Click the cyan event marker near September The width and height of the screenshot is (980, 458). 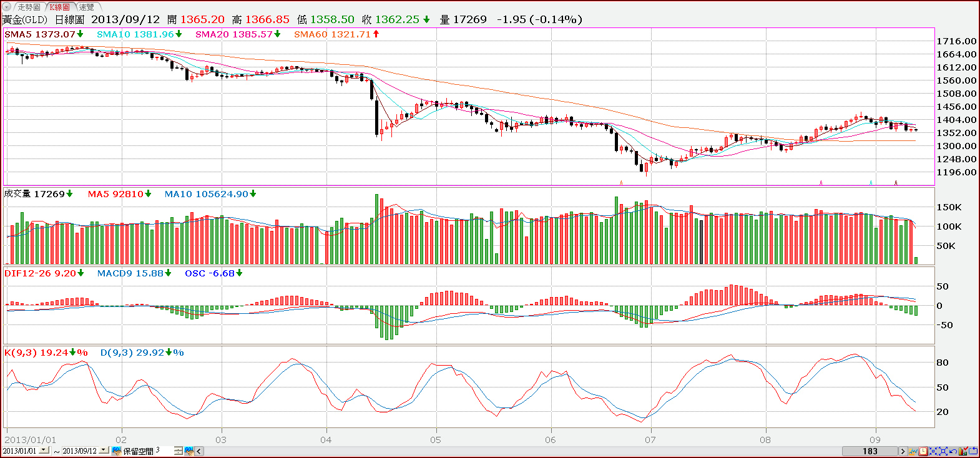tap(871, 183)
